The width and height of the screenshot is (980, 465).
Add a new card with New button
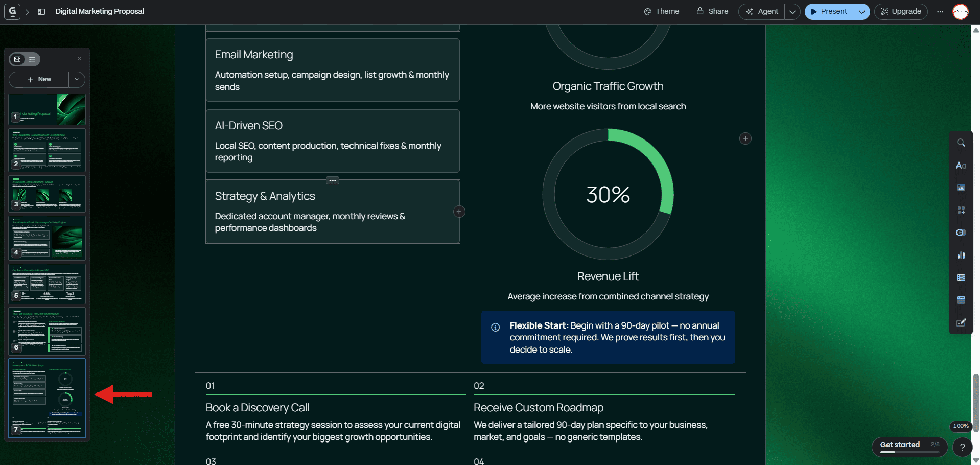pyautogui.click(x=39, y=79)
